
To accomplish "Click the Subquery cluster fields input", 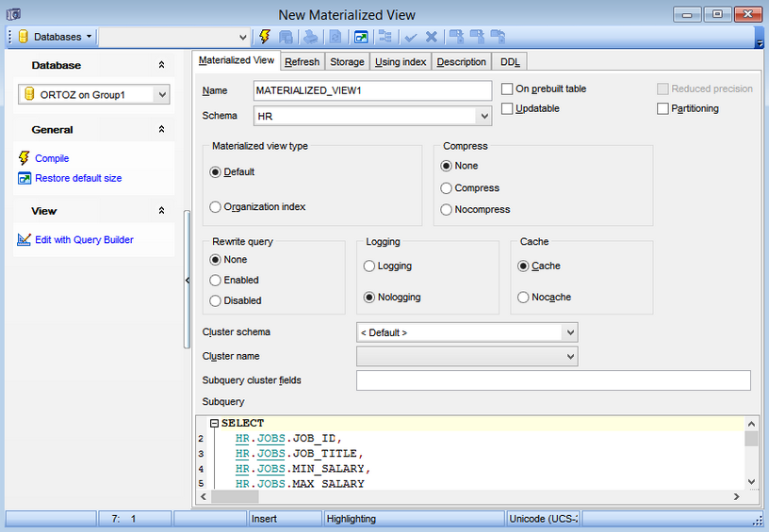I will tap(553, 380).
